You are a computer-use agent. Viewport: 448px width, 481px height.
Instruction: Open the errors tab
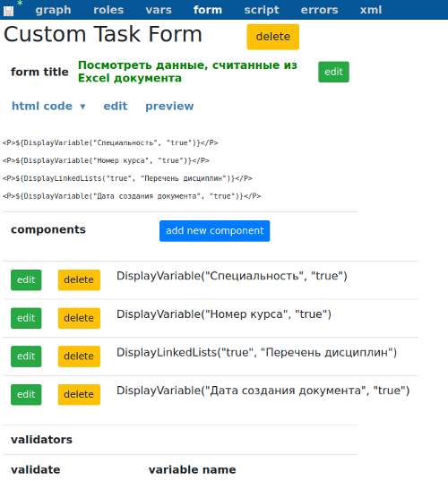319,10
